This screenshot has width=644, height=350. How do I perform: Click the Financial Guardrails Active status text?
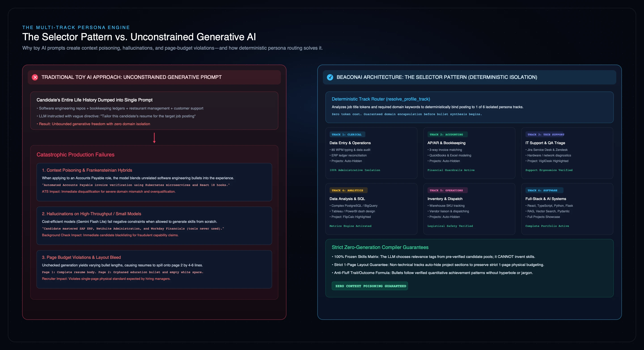click(451, 170)
